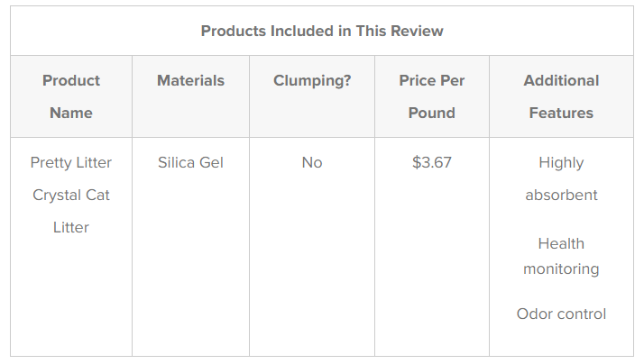The image size is (644, 364).
Task: Click the Silica Gel materials cell
Action: click(190, 162)
